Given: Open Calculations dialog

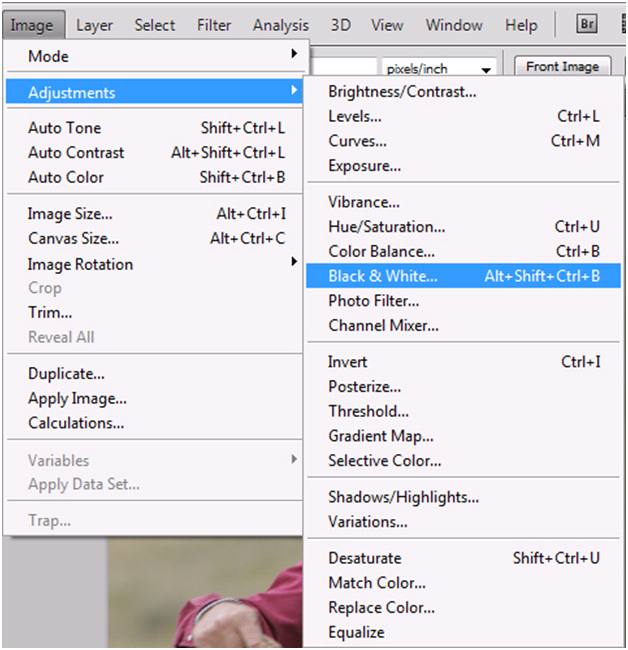Looking at the screenshot, I should 155,423.
